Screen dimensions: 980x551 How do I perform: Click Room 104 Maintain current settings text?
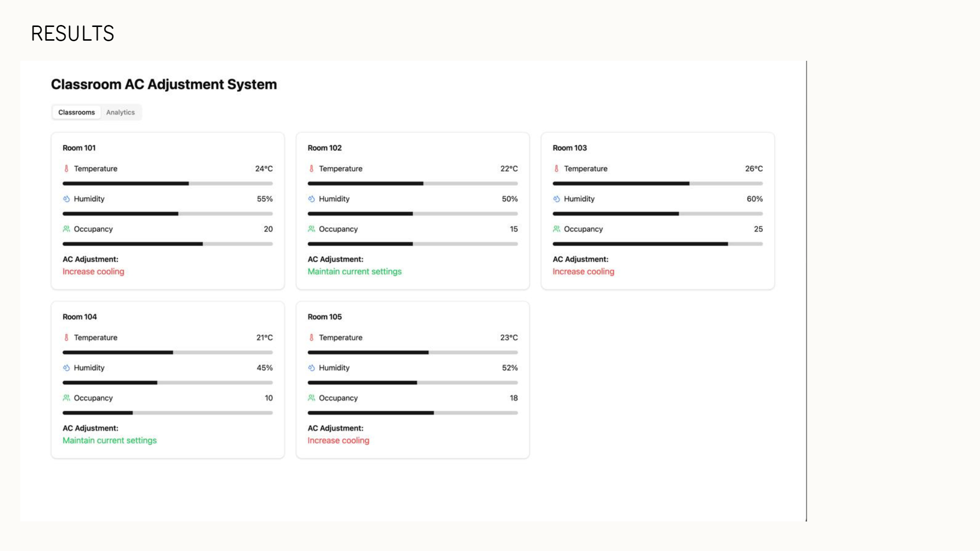[110, 441]
